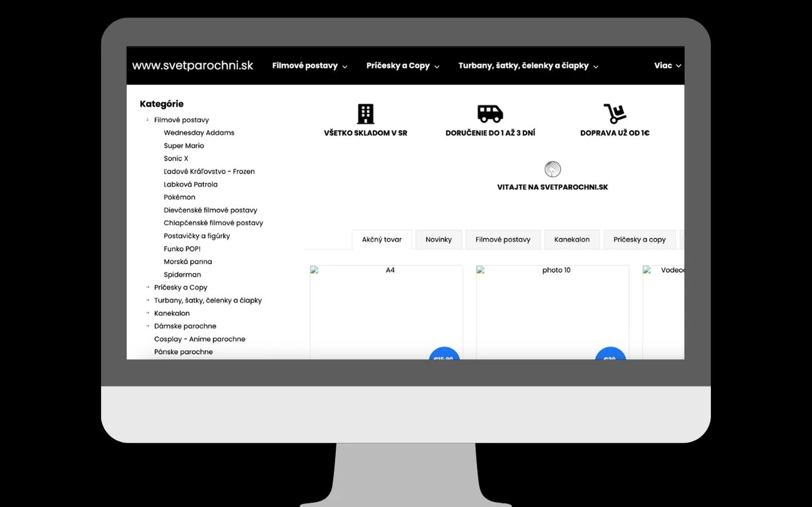Image resolution: width=812 pixels, height=507 pixels.
Task: Click the delivery van icon
Action: coord(490,114)
